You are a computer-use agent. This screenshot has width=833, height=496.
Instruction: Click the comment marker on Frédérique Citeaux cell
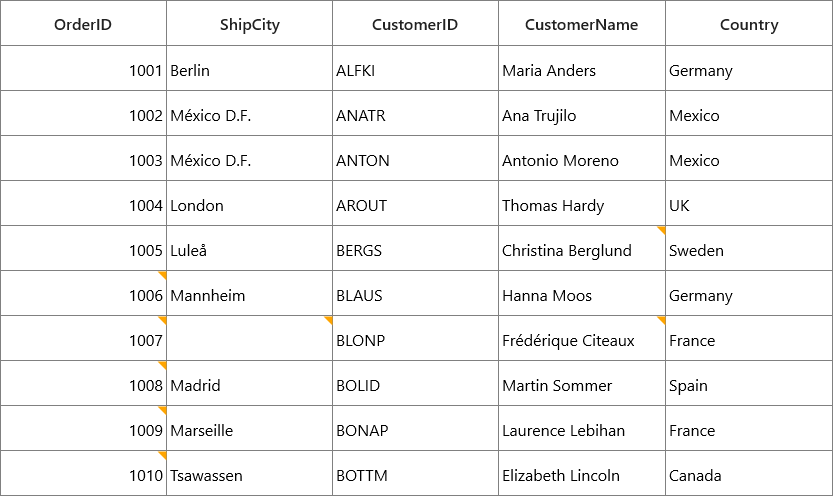[662, 320]
